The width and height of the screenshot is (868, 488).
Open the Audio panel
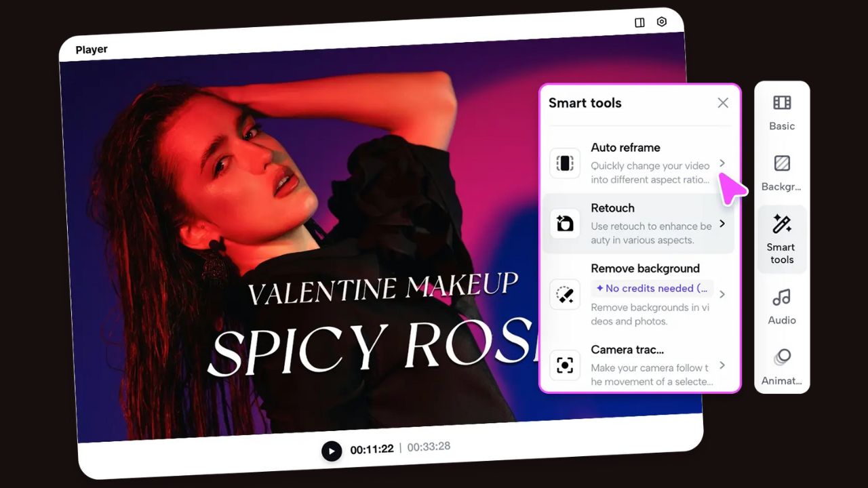tap(781, 307)
